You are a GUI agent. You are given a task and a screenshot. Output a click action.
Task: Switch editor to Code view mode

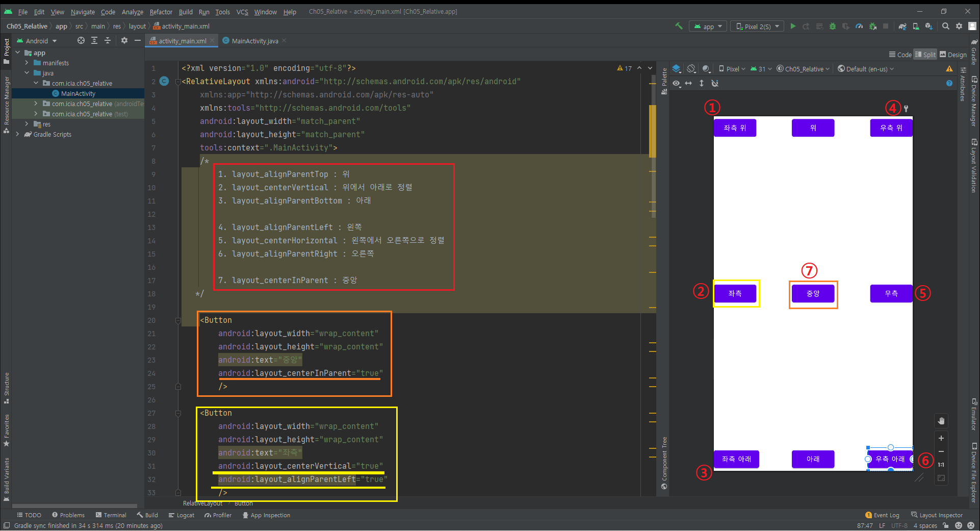[x=900, y=55]
